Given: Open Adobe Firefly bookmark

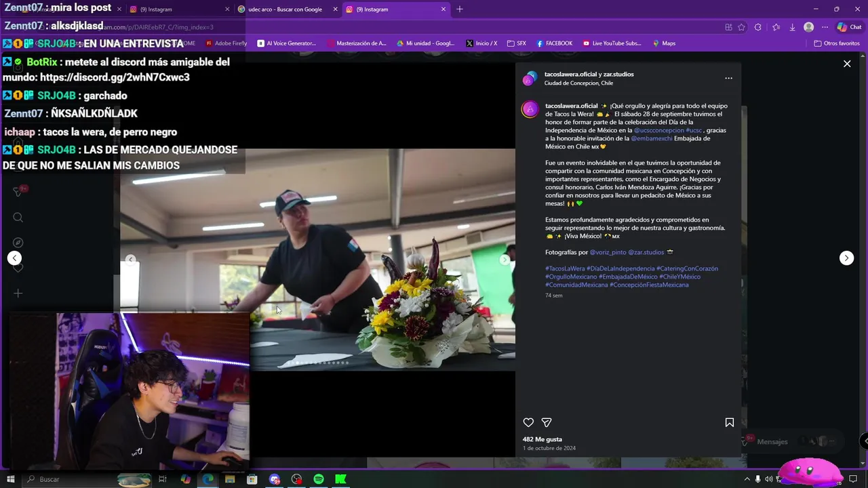Looking at the screenshot, I should [226, 43].
